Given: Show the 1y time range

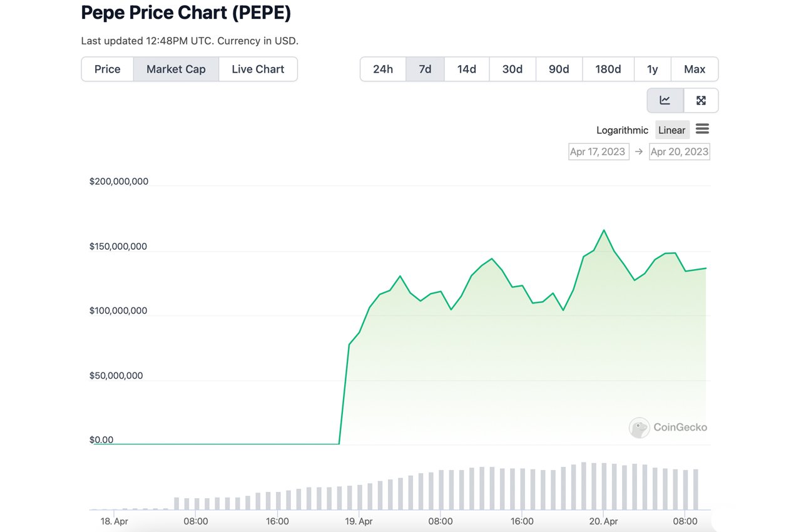Looking at the screenshot, I should pyautogui.click(x=652, y=69).
